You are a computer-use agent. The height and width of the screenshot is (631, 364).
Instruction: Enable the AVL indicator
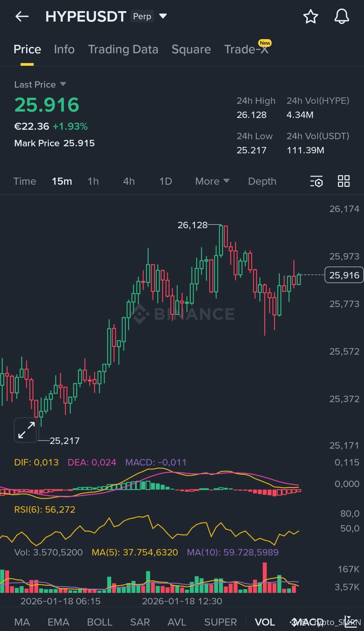click(177, 622)
